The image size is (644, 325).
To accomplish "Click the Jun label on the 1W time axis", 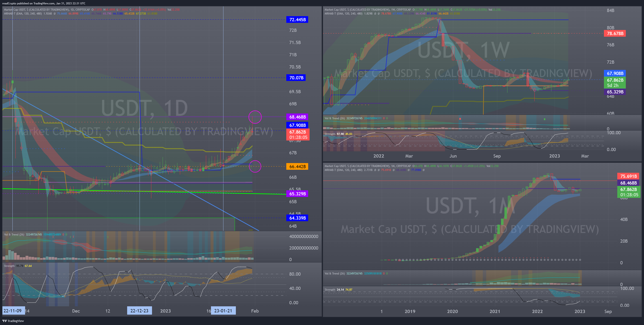I will (x=453, y=156).
